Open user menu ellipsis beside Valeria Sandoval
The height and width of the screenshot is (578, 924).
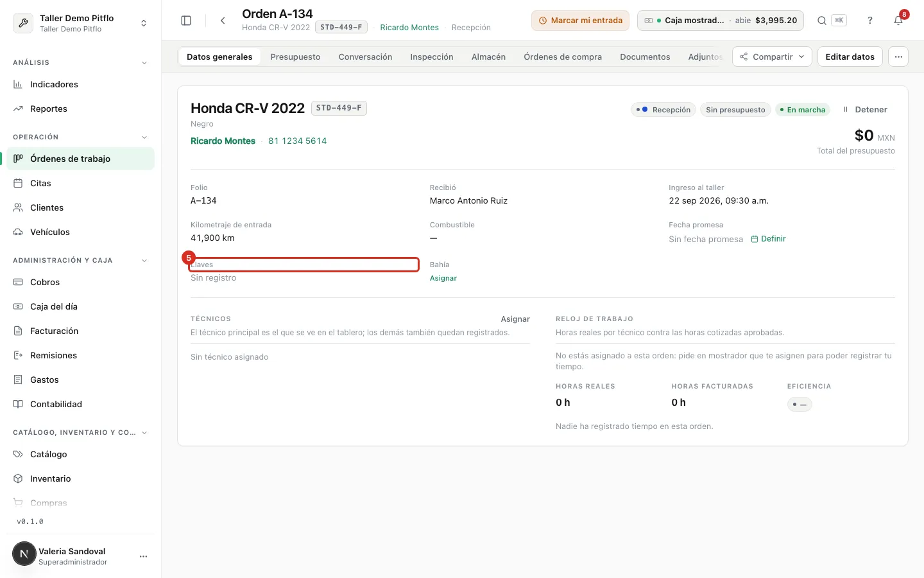(x=143, y=556)
